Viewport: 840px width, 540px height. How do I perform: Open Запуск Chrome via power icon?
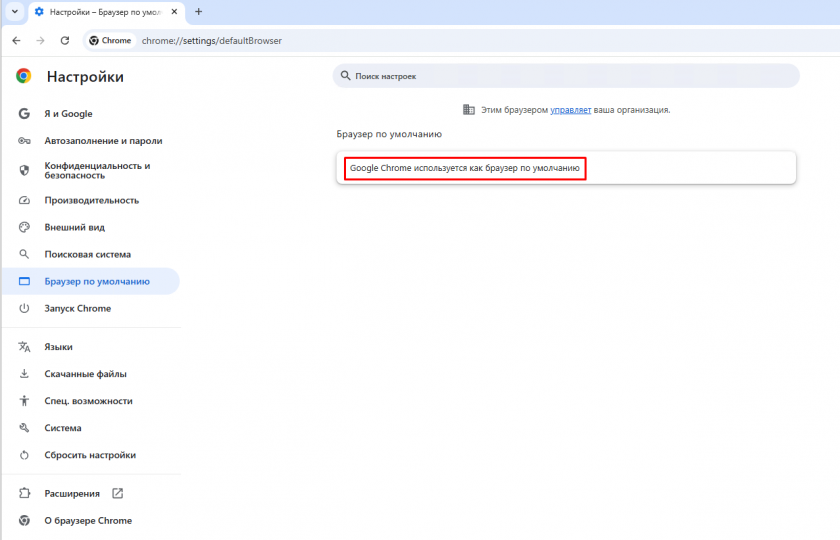tap(24, 308)
